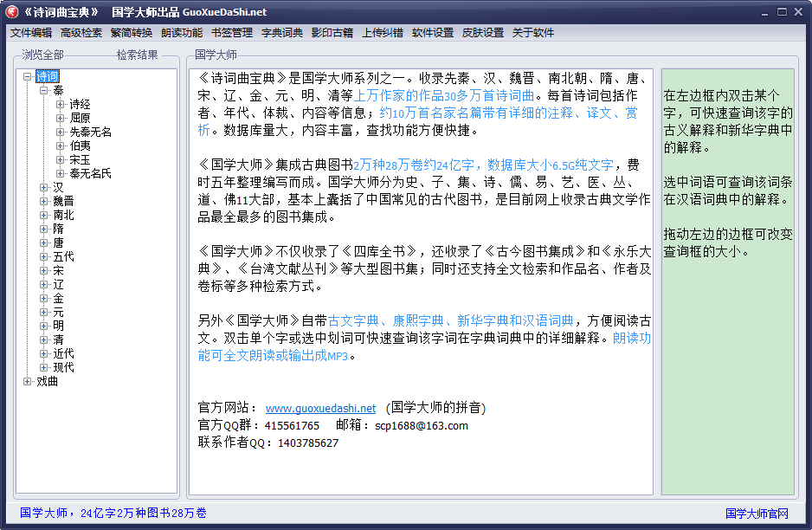Image resolution: width=812 pixels, height=530 pixels.
Task: Click blue text 朗读功能可全文朗读或输出成MP3
Action: (424, 347)
